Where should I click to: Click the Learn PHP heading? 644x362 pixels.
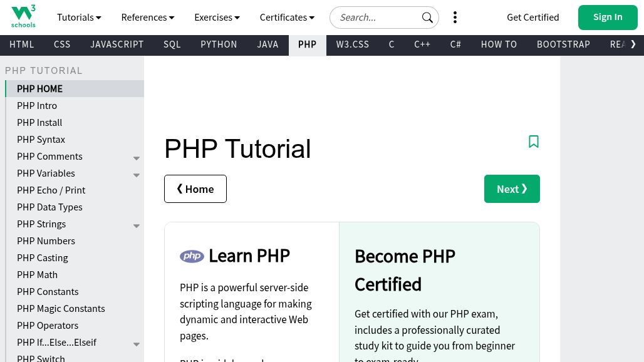point(249,256)
